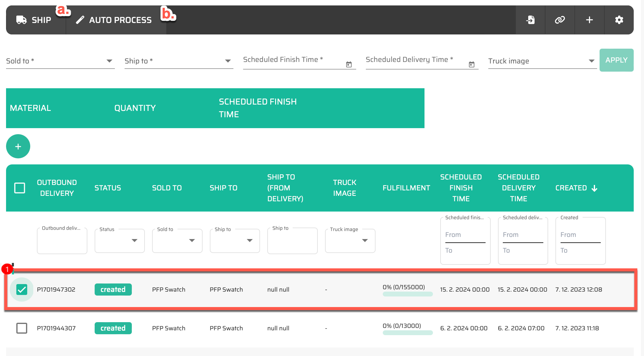644x356 pixels.
Task: Click the import file icon in toolbar
Action: pyautogui.click(x=530, y=20)
